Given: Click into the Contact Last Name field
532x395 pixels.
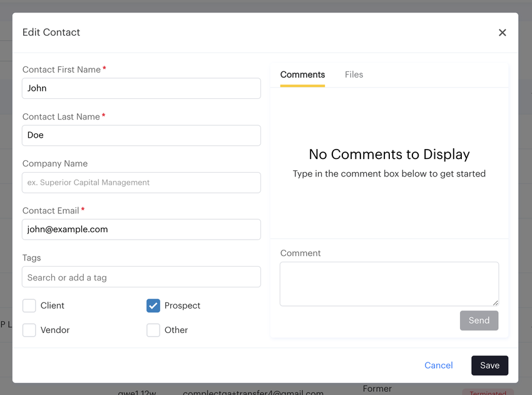Looking at the screenshot, I should (x=141, y=135).
